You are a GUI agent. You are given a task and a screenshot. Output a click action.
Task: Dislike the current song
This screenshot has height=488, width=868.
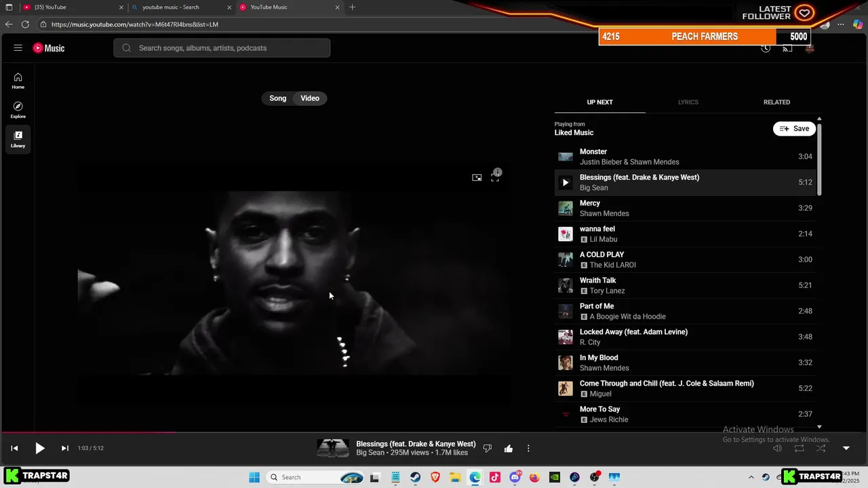coord(487,448)
